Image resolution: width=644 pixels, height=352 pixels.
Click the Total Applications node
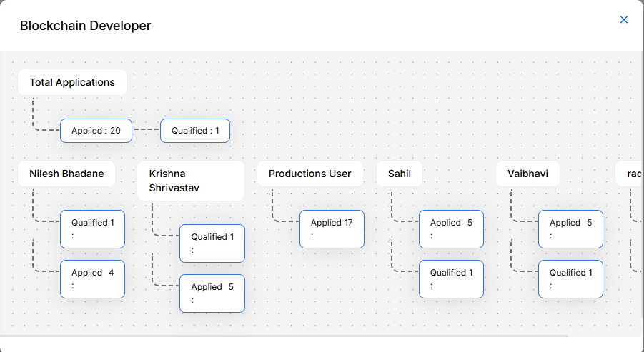point(72,82)
